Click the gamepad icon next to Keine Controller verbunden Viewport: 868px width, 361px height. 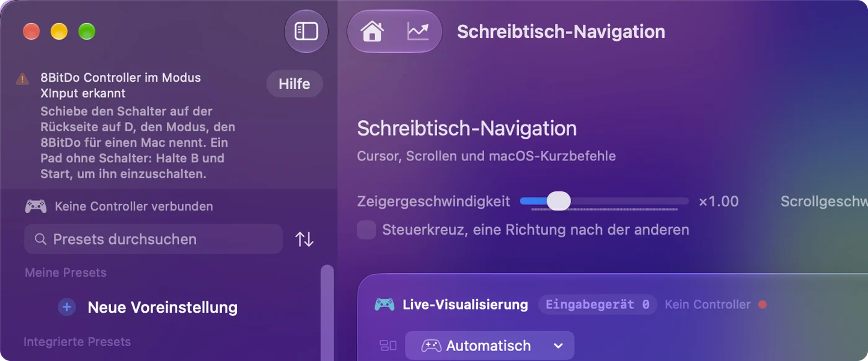[x=36, y=206]
